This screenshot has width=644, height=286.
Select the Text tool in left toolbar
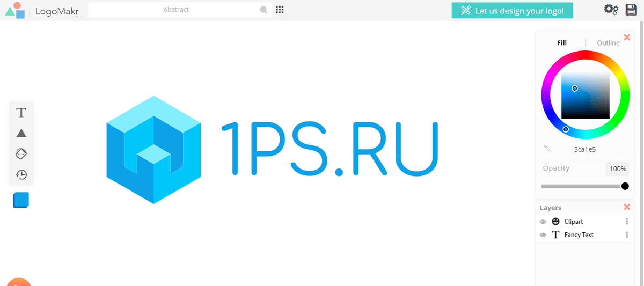coord(21,113)
